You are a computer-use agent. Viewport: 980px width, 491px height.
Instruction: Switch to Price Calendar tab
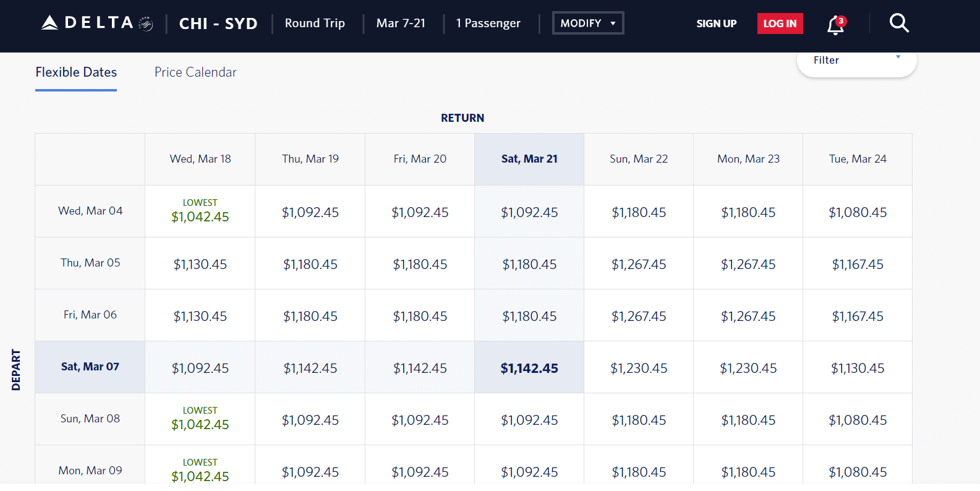coord(195,72)
